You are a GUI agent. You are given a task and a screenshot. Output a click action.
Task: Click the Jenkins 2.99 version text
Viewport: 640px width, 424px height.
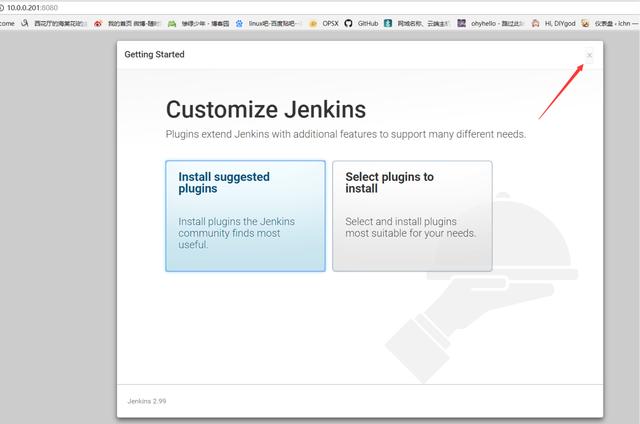point(147,401)
